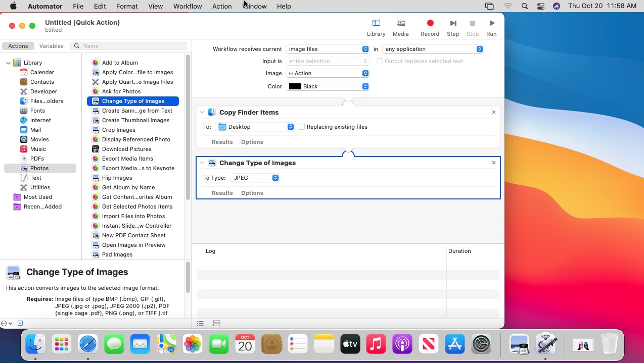Select Open Images in Preview action
This screenshot has height=363, width=644.
tap(133, 245)
